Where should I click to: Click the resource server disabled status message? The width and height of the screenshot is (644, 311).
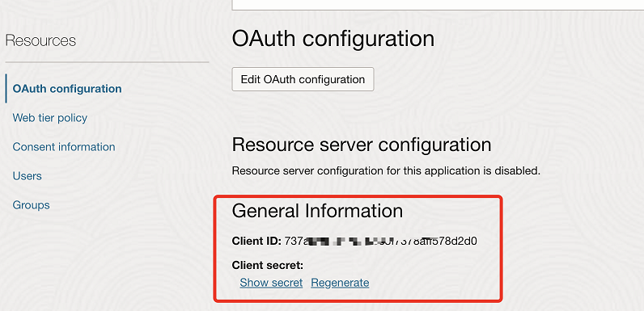(x=386, y=170)
